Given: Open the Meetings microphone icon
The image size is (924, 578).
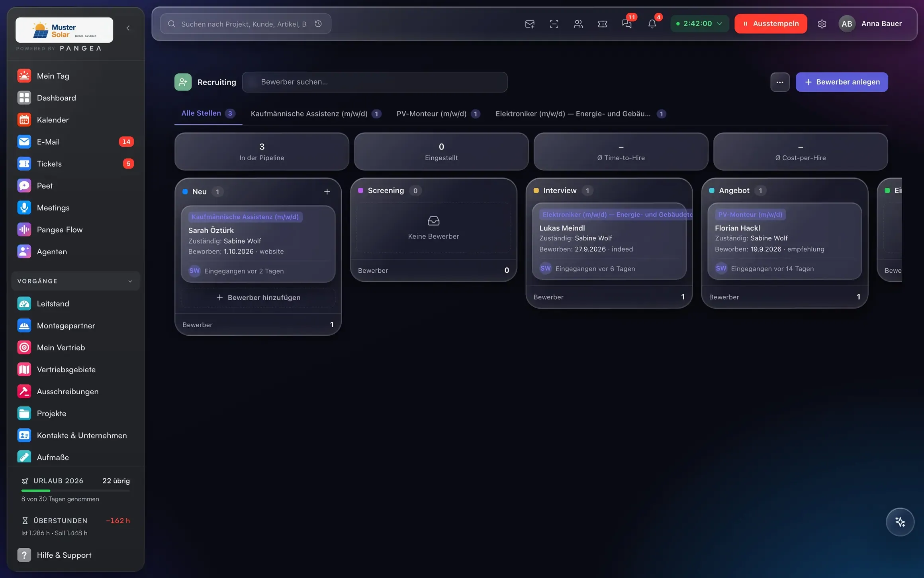Looking at the screenshot, I should [24, 208].
